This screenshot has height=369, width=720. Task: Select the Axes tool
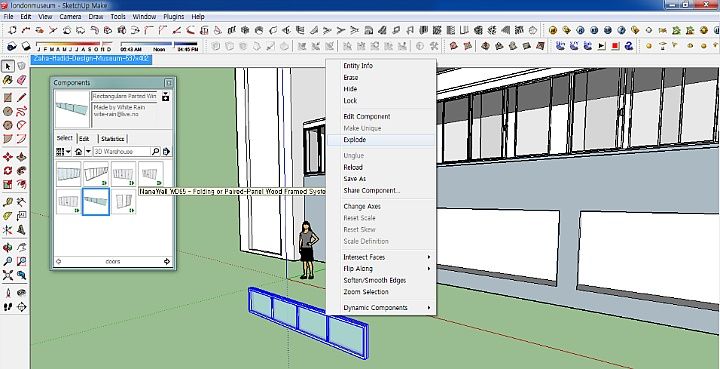(8, 229)
